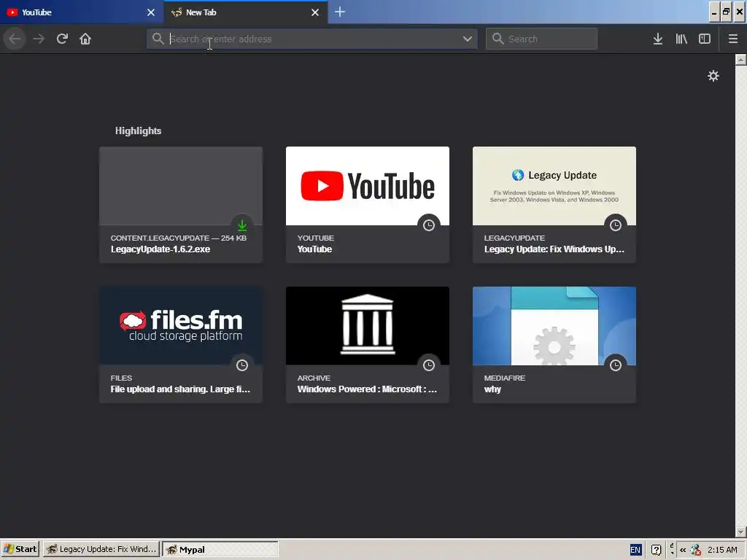Click the network tray icon with red X
This screenshot has width=747, height=560.
point(695,550)
